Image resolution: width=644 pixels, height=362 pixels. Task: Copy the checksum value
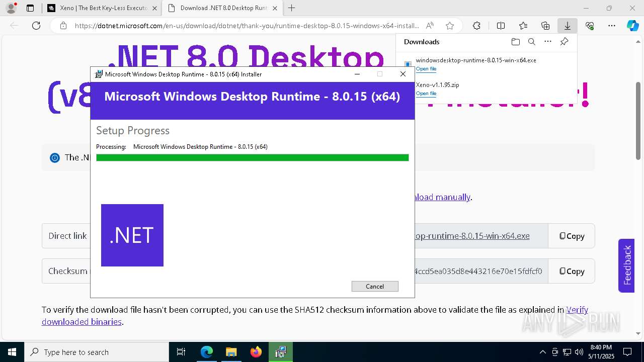click(572, 271)
